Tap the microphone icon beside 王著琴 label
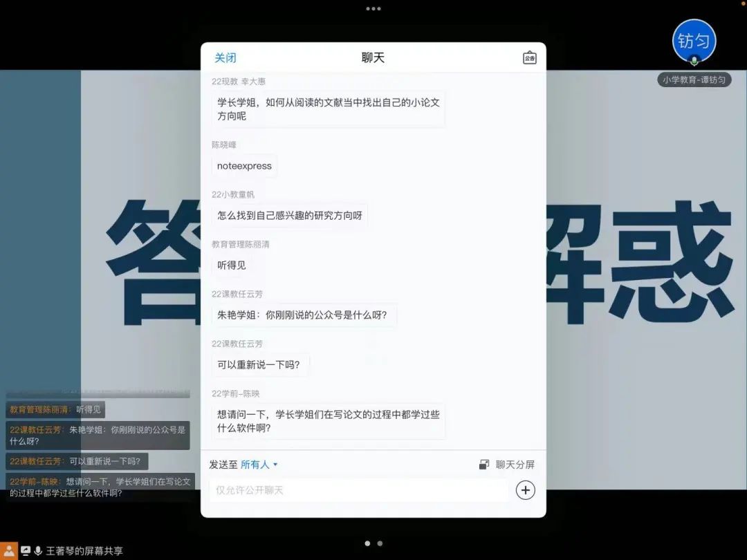Screen dimensions: 747x560 38,551
